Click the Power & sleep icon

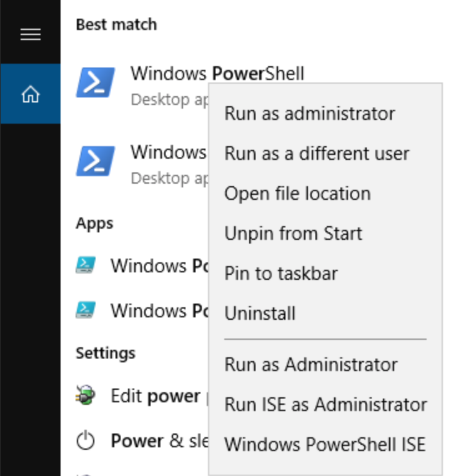coord(86,440)
